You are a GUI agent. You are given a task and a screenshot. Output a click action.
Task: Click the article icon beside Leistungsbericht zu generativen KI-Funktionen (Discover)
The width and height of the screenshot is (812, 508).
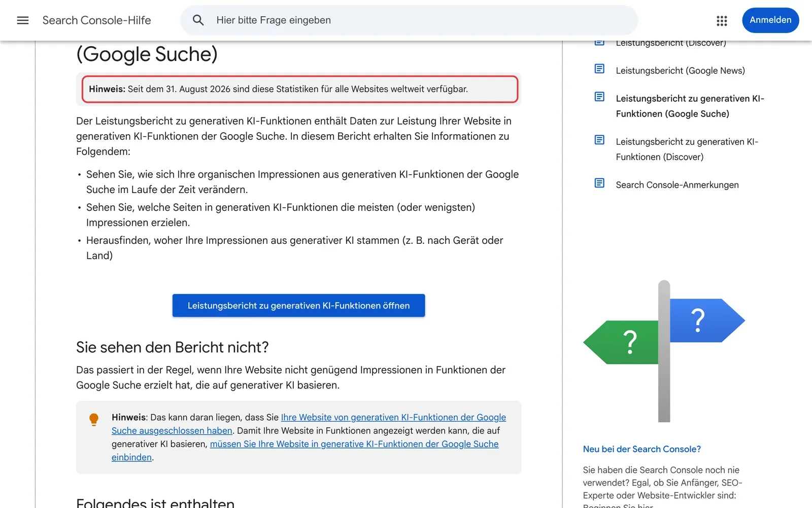pos(599,140)
